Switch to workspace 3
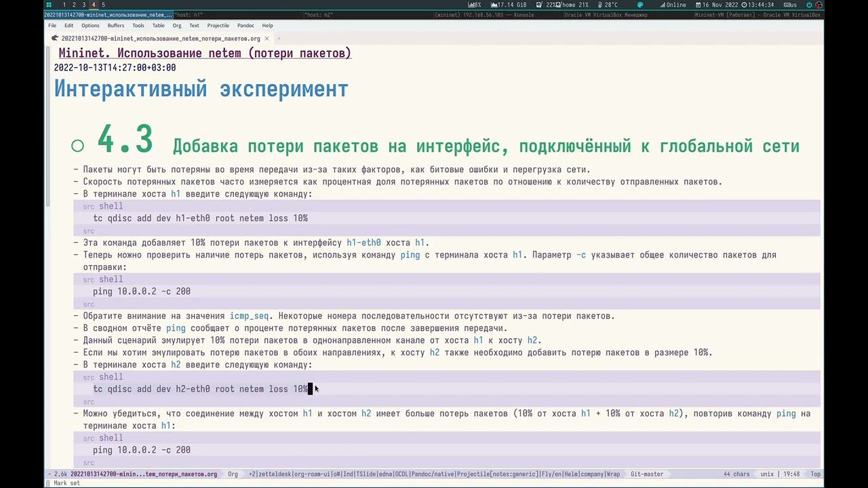 coord(84,5)
